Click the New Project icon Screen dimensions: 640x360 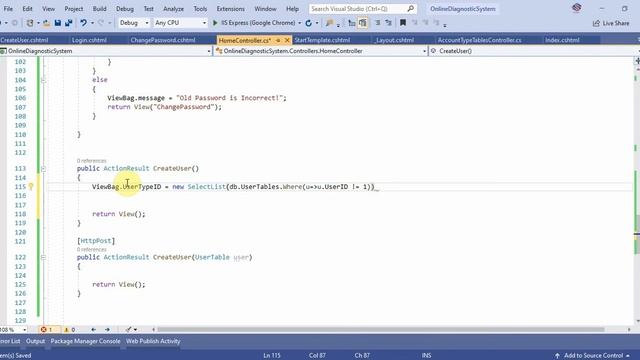[30, 23]
